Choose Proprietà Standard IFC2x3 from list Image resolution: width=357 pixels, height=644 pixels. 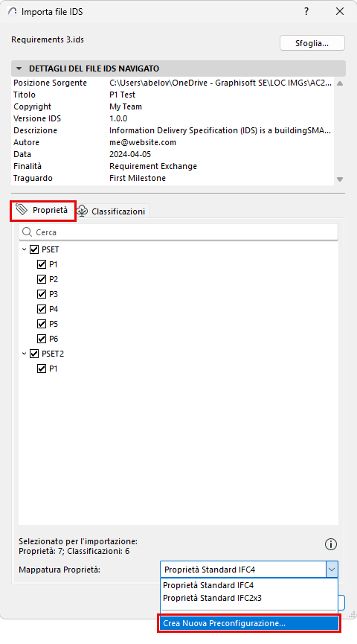coord(248,598)
